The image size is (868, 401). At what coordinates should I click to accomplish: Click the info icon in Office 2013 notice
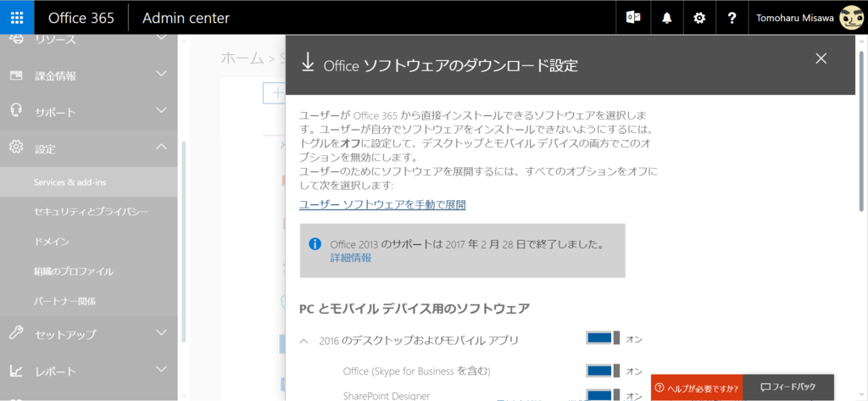point(315,243)
